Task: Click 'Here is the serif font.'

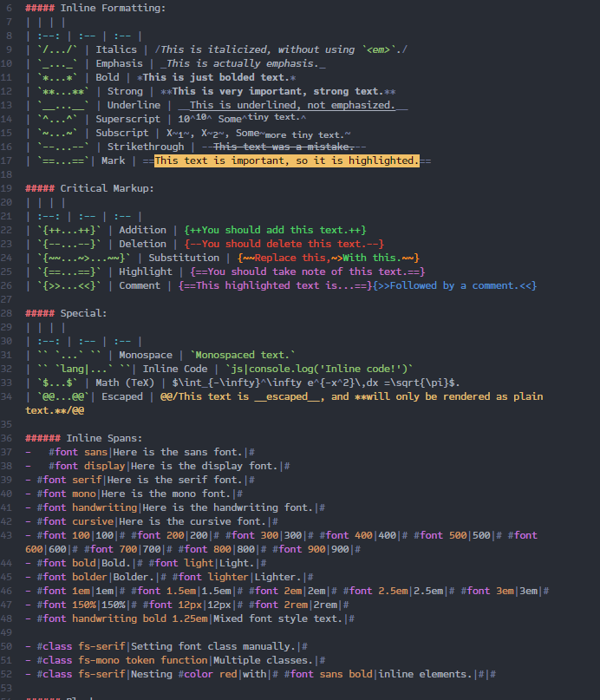Action: (x=175, y=480)
